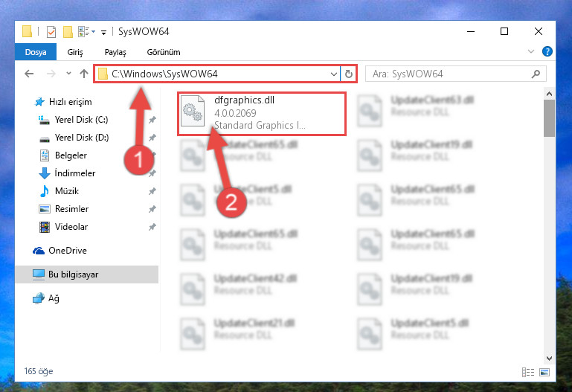The width and height of the screenshot is (572, 392).
Task: Open the Dosya tab
Action: [36, 52]
